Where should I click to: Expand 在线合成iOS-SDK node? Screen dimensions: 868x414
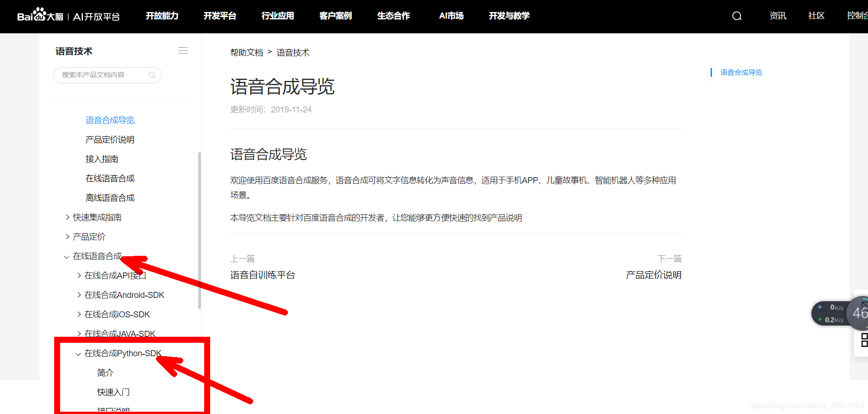(x=113, y=315)
